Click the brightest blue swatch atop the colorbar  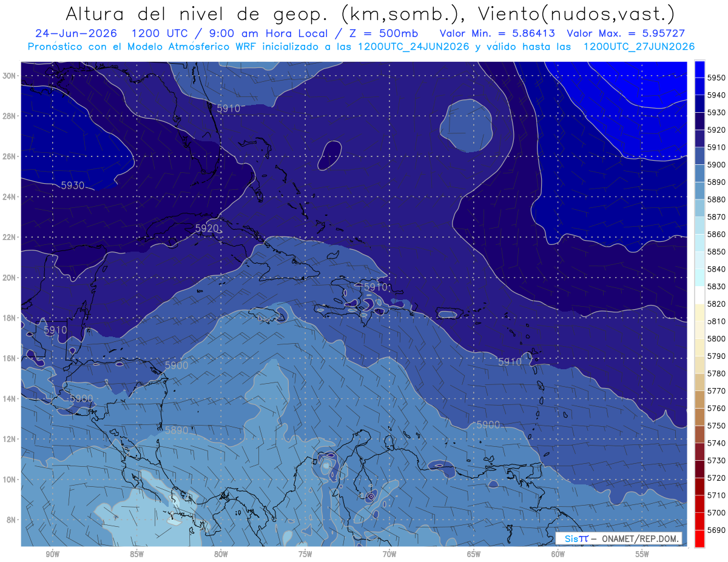pos(699,69)
